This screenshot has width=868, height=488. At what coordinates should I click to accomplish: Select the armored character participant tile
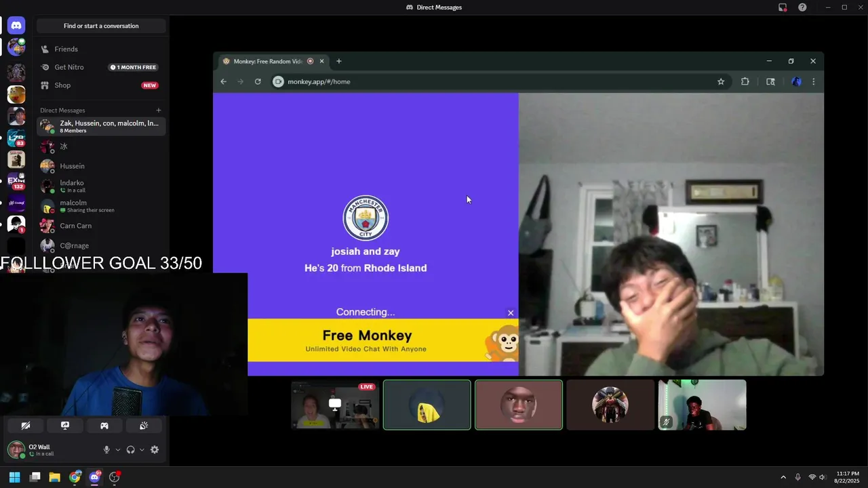click(610, 405)
